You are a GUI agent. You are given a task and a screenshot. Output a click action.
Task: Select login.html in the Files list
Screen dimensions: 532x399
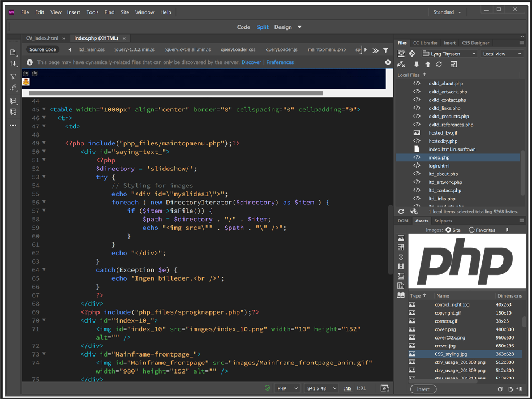(439, 166)
